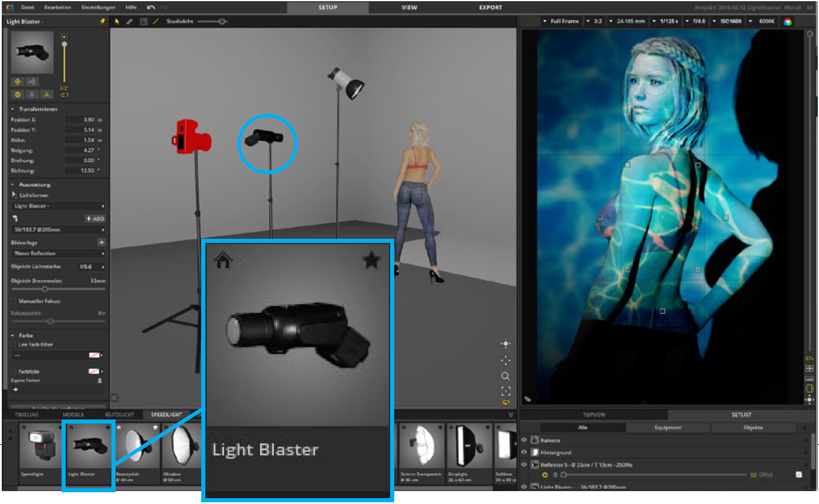819x504 pixels.
Task: Toggle the grid overlay icon
Action: pos(143,22)
